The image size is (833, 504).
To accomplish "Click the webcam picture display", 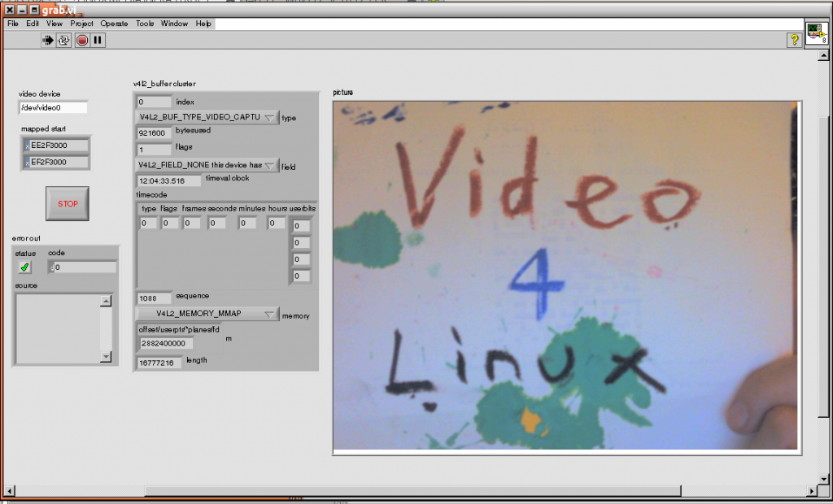I will pyautogui.click(x=565, y=275).
